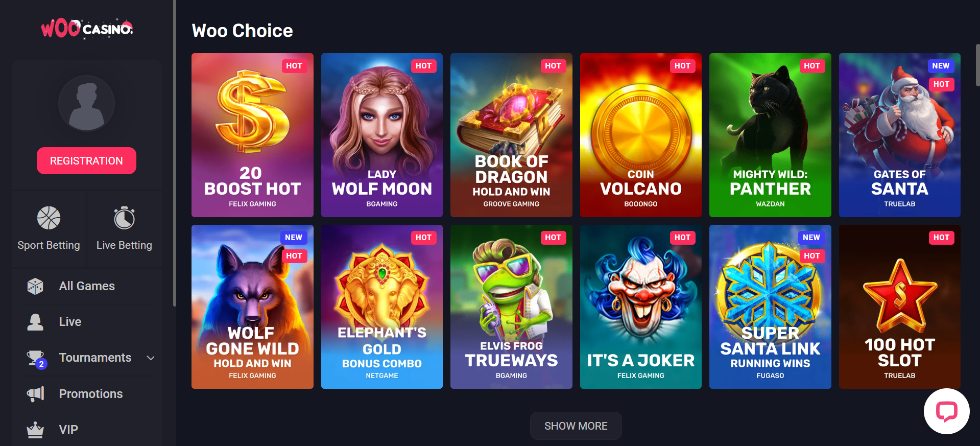Open the Coin Volcano game tile

click(x=640, y=135)
